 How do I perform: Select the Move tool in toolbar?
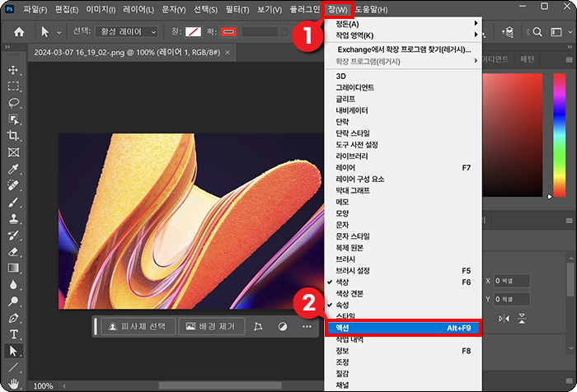pyautogui.click(x=14, y=70)
